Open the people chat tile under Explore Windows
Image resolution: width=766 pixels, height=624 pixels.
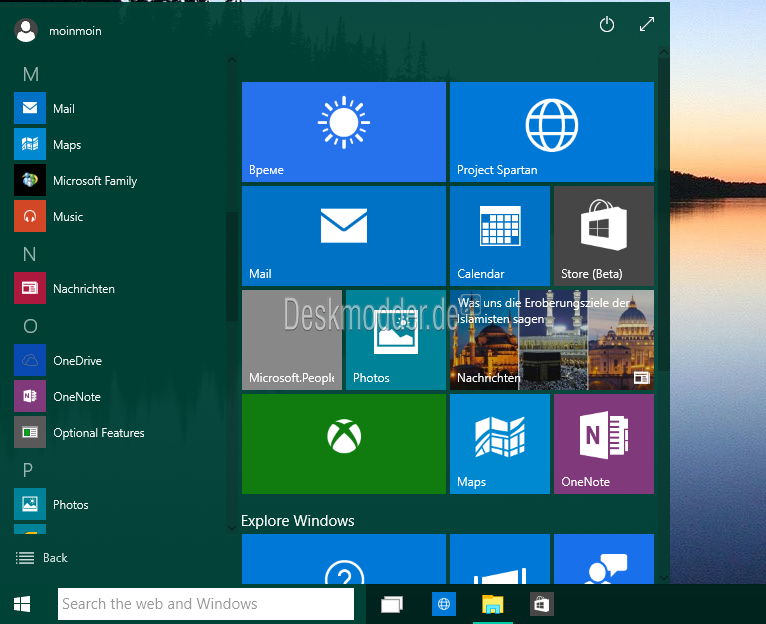click(x=604, y=559)
